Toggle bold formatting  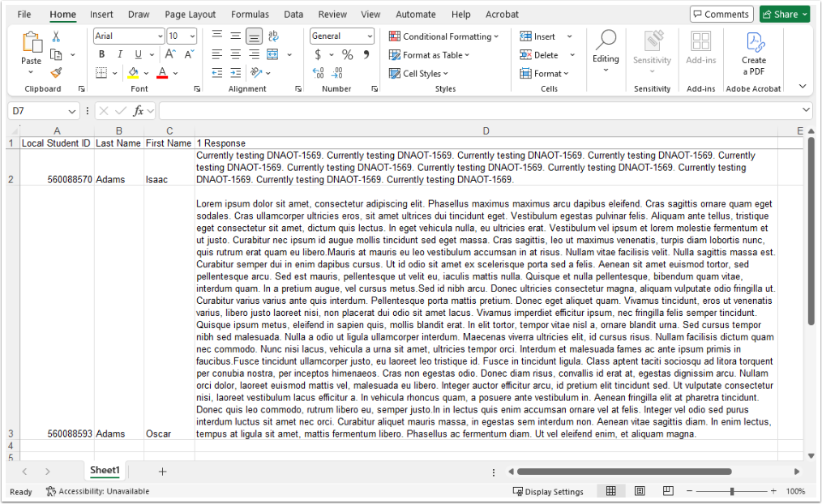101,54
